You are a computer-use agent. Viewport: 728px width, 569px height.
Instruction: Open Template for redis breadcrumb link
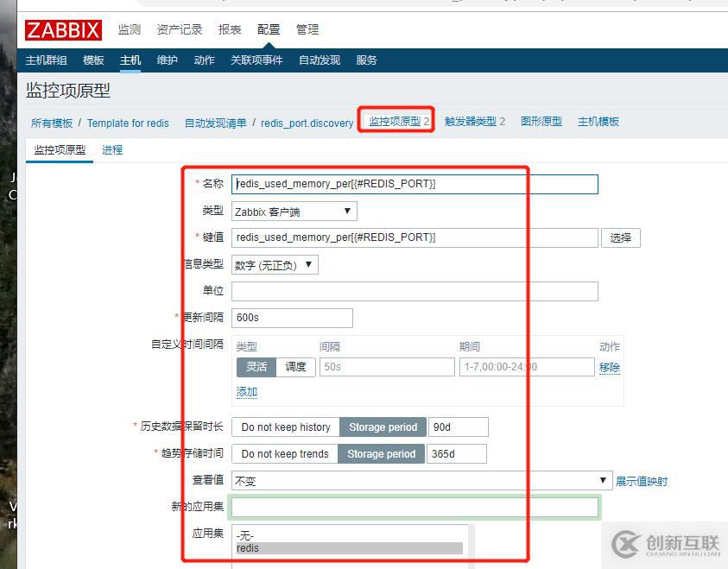(x=128, y=123)
